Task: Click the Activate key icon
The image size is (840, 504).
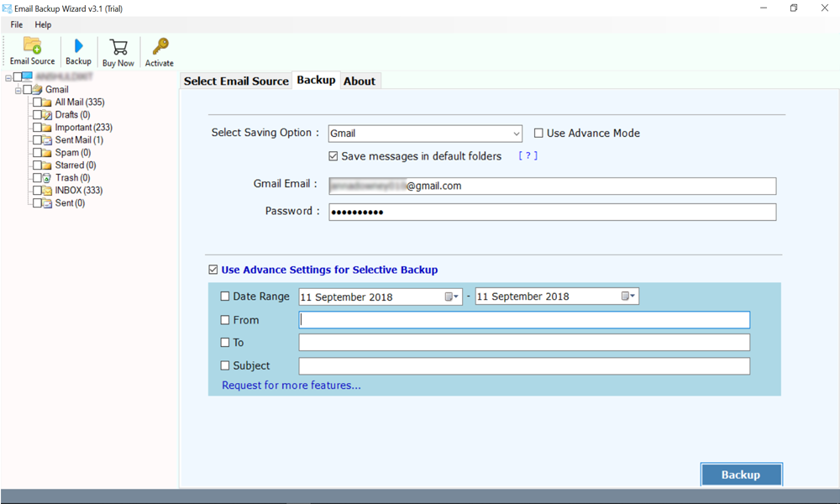Action: pos(160,46)
